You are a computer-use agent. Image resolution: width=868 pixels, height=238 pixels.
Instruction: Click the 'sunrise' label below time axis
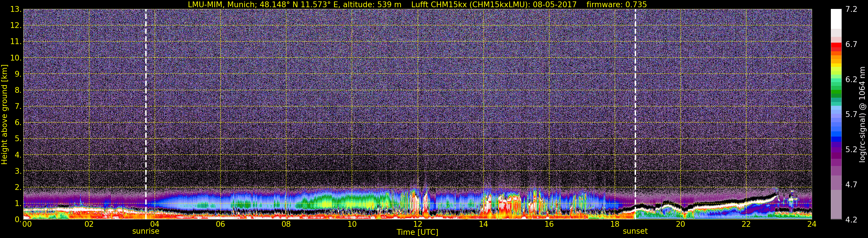click(145, 231)
